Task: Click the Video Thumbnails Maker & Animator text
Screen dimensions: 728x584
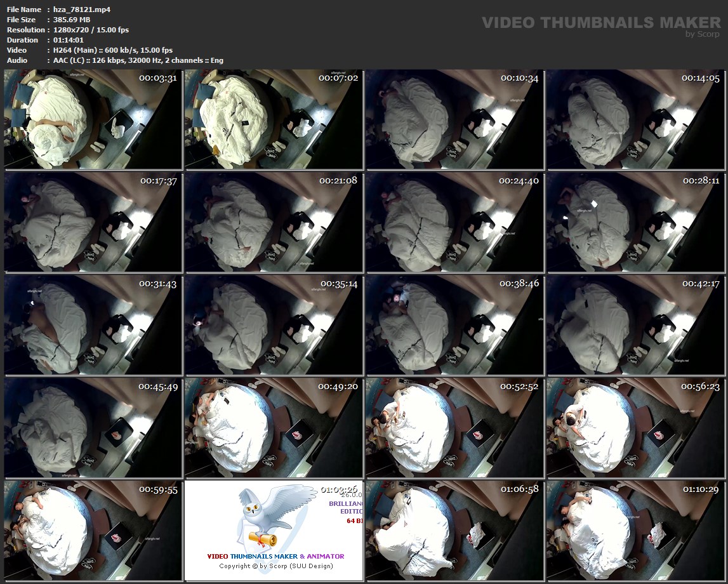Action: click(275, 556)
